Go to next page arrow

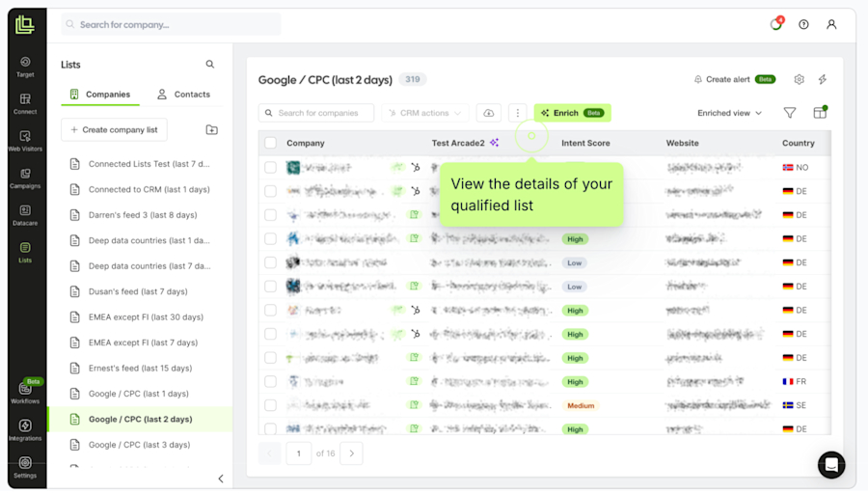pyautogui.click(x=351, y=453)
